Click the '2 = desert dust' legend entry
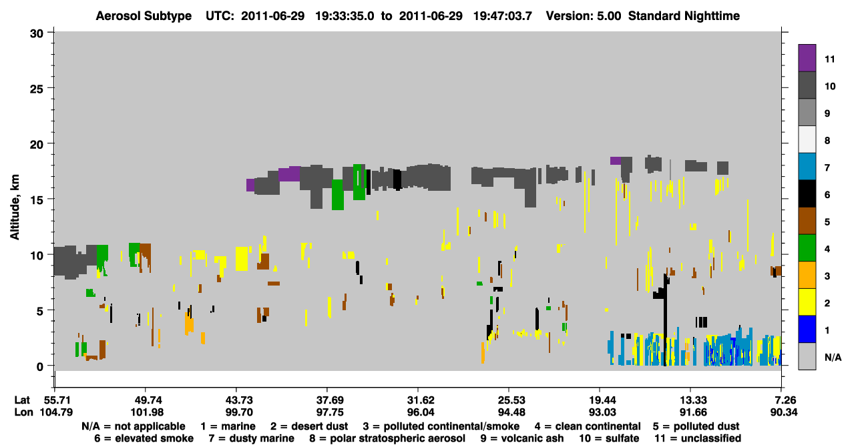Viewport: 868px width, 445px height. point(308,426)
